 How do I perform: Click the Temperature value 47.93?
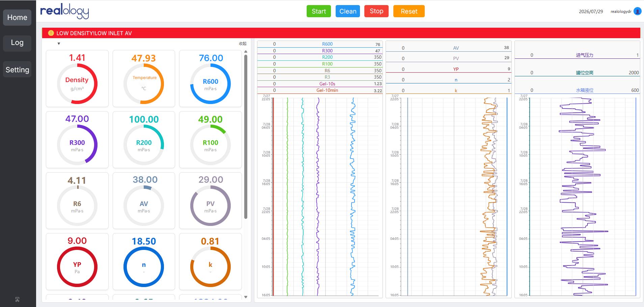(144, 58)
